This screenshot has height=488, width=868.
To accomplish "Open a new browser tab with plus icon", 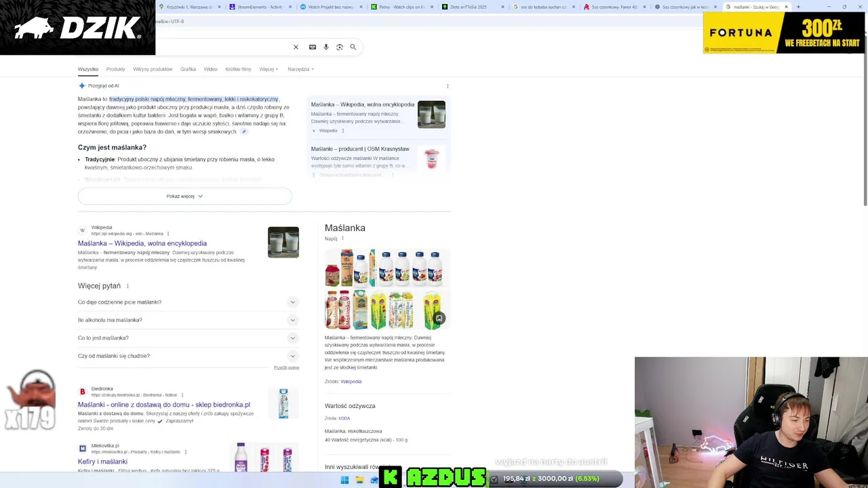I will point(798,7).
